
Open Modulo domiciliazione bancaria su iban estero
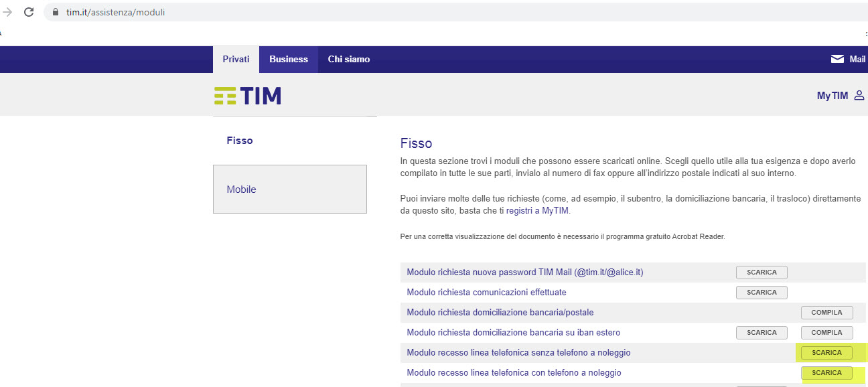[x=514, y=333]
